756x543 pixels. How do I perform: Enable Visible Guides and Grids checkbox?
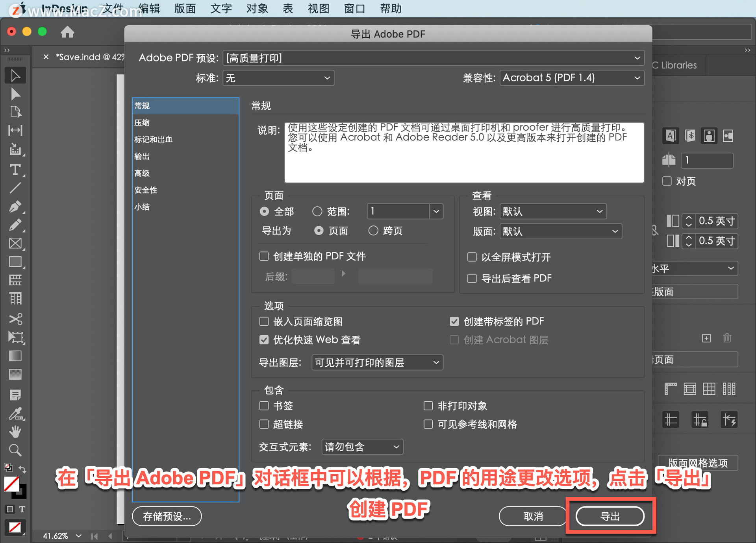click(x=428, y=424)
